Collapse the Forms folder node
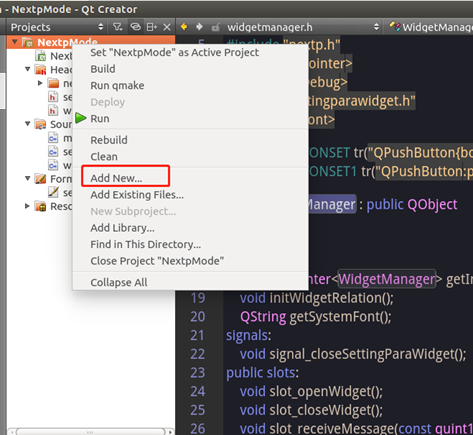473x435 pixels. click(x=28, y=179)
